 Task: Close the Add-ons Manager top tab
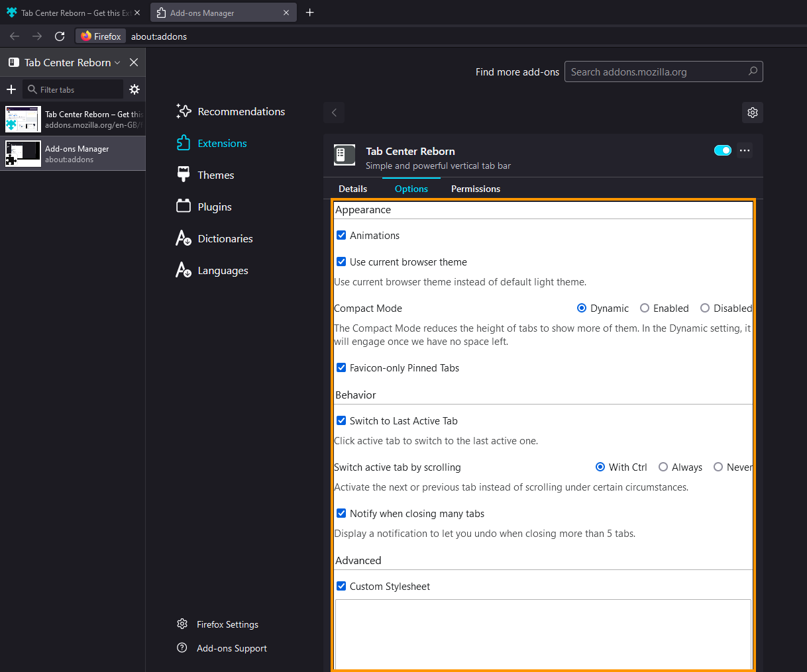tap(286, 13)
